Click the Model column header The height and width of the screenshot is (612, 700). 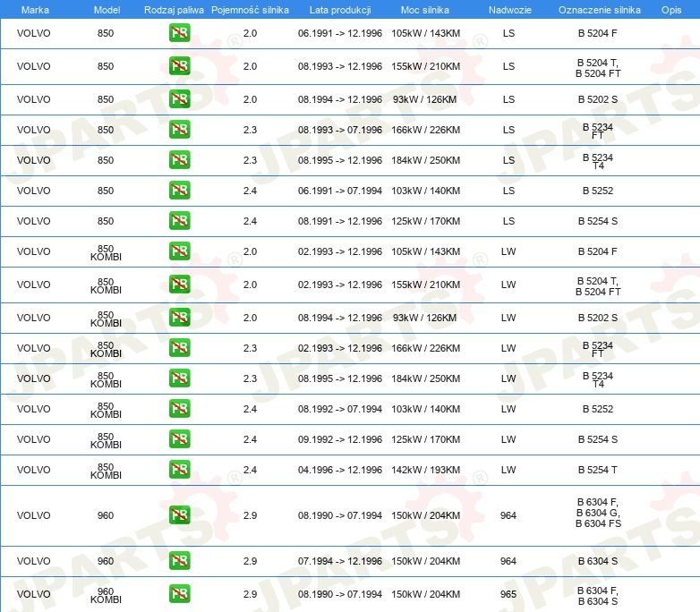coord(106,9)
